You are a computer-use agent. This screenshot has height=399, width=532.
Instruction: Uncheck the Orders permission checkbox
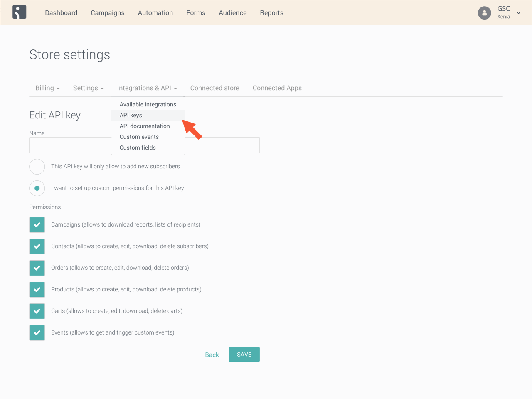(x=37, y=268)
